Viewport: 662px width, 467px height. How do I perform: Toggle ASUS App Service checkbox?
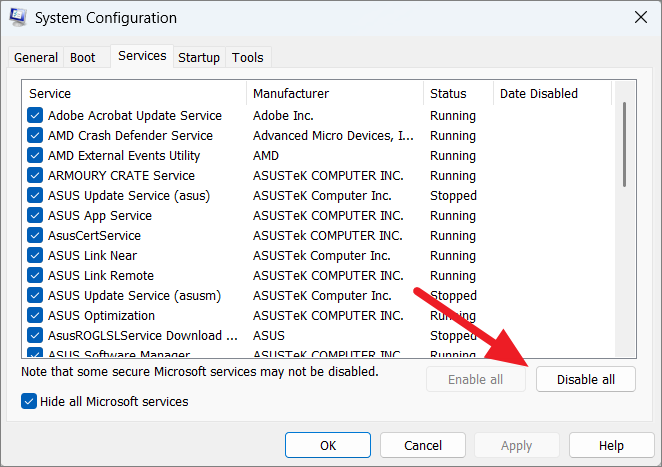click(x=35, y=215)
